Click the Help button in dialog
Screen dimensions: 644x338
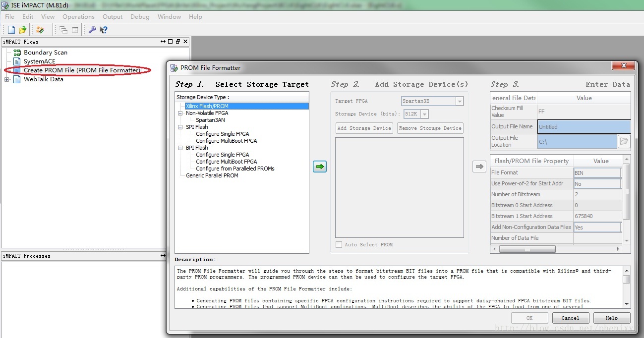point(612,318)
